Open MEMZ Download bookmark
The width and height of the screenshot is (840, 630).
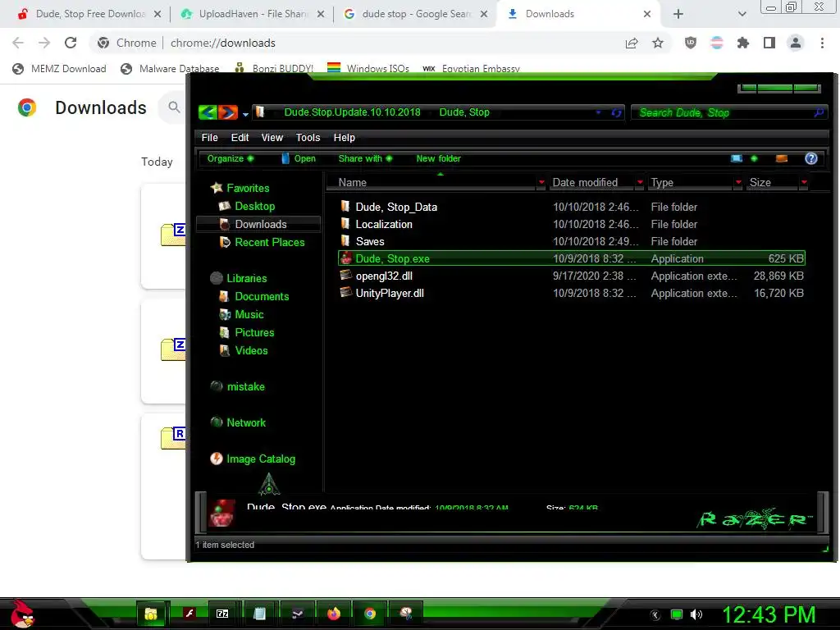tap(59, 69)
